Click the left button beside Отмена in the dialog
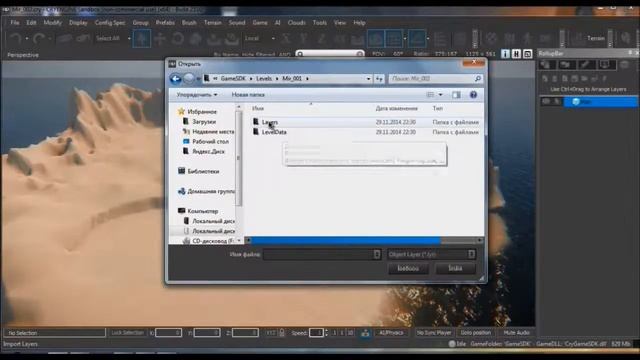 [408, 269]
